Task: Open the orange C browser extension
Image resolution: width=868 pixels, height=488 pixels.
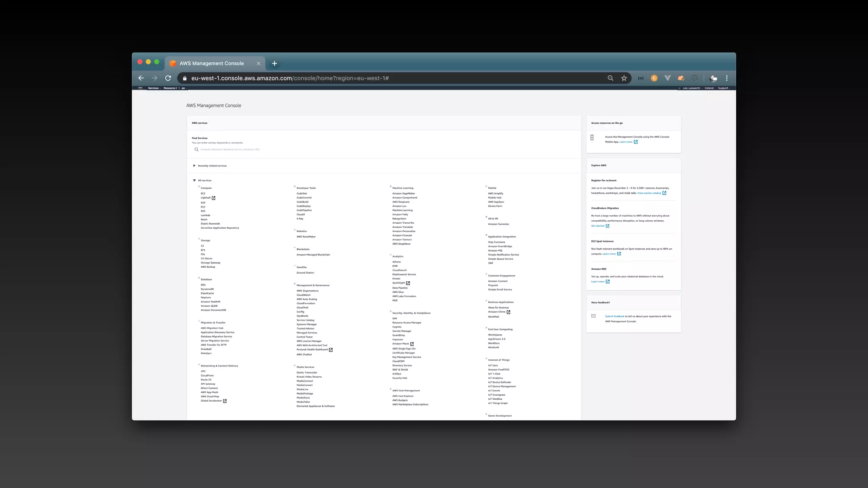Action: pyautogui.click(x=654, y=78)
